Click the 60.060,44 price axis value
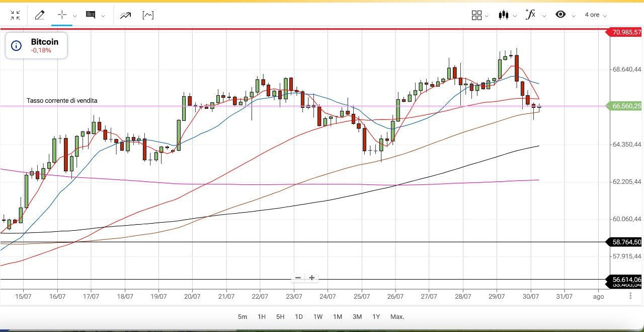 tap(627, 219)
